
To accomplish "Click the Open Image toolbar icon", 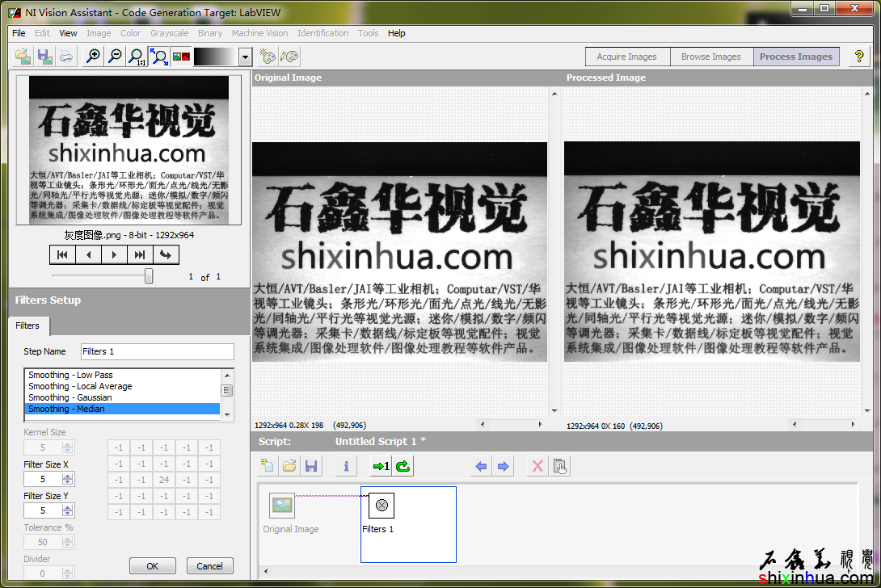I will click(x=23, y=57).
